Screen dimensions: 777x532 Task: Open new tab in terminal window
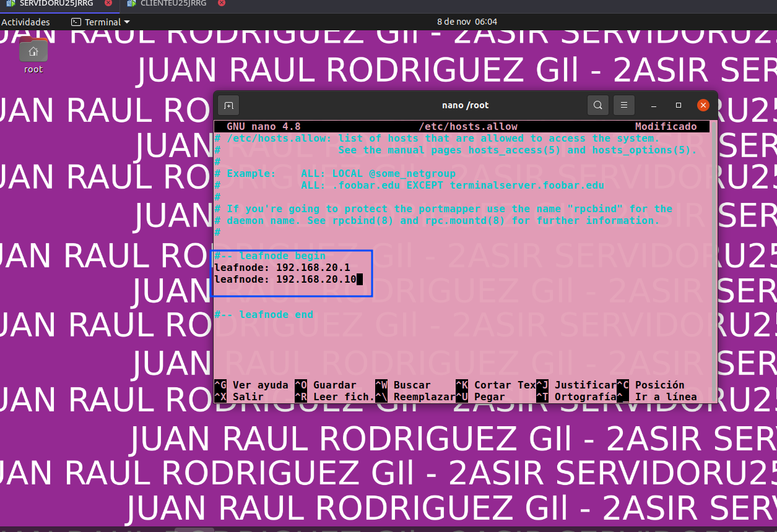pos(228,105)
